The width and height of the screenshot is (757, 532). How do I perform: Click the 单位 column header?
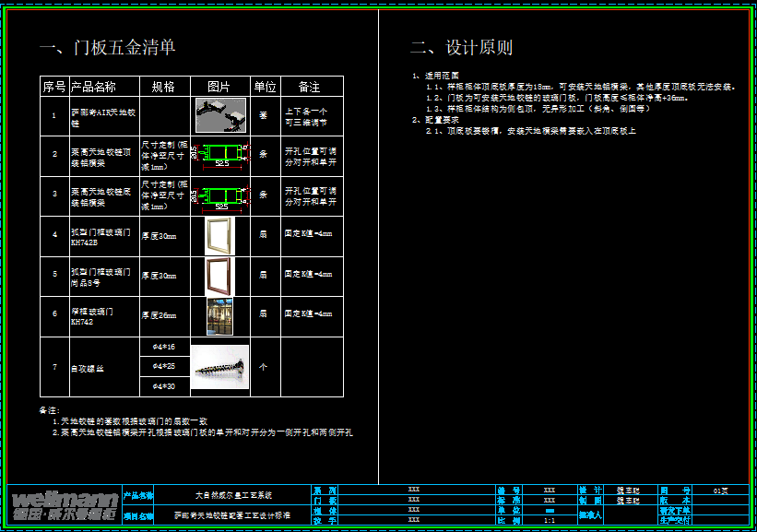[x=265, y=87]
